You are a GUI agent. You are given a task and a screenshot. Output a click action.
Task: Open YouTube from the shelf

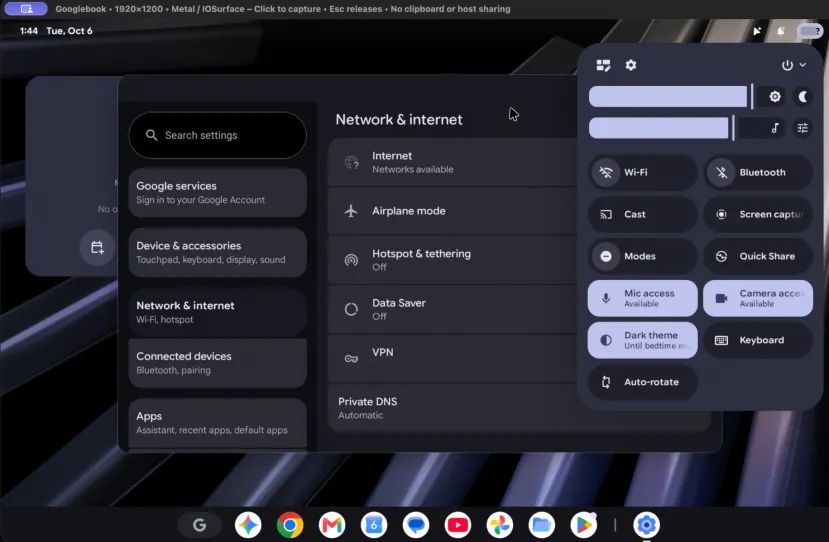pos(458,525)
